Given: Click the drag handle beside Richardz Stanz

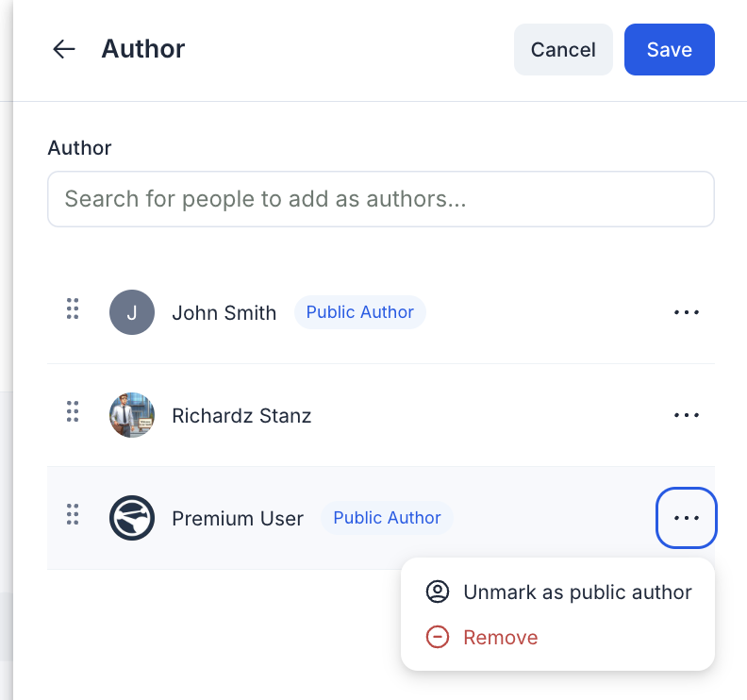Looking at the screenshot, I should [73, 411].
